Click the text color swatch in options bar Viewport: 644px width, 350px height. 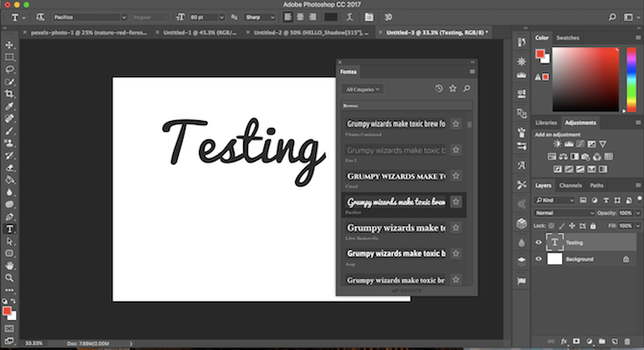pyautogui.click(x=331, y=17)
